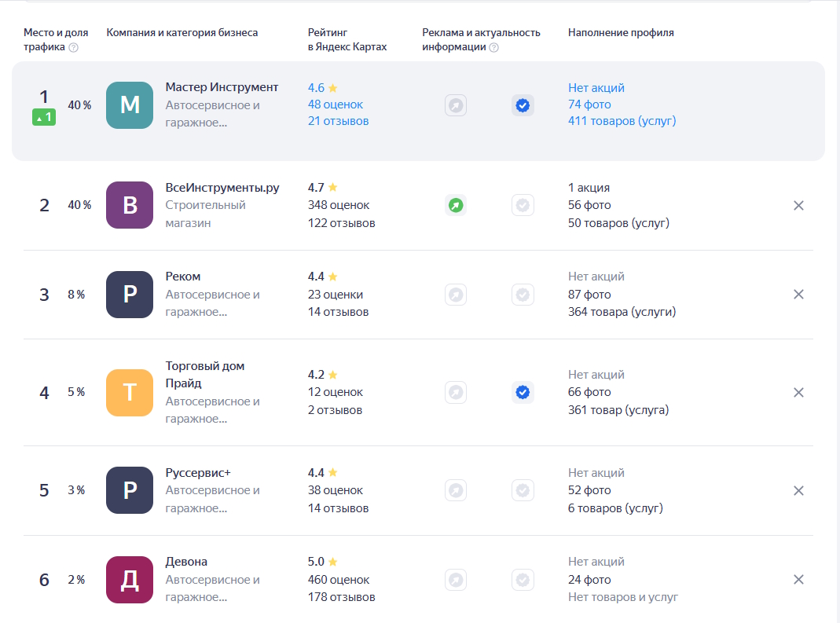Image resolution: width=840 pixels, height=623 pixels.
Task: Click the verification badge icon for Реком
Action: pos(523,295)
